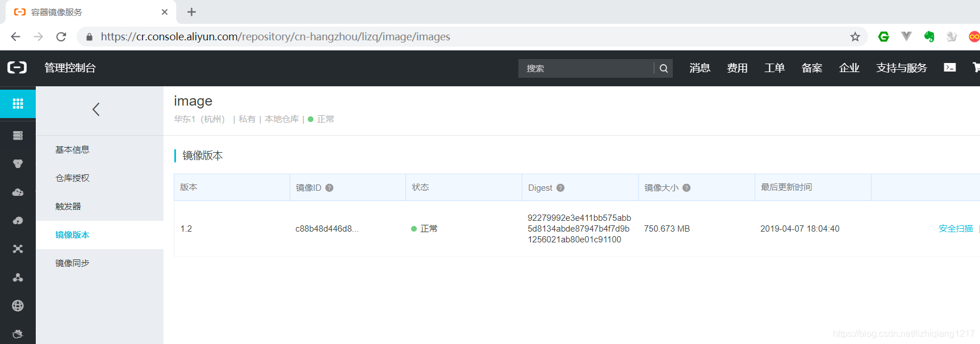Click the 安全扫描 link for version 1.2
Screen dimensions: 980x344
(956, 229)
